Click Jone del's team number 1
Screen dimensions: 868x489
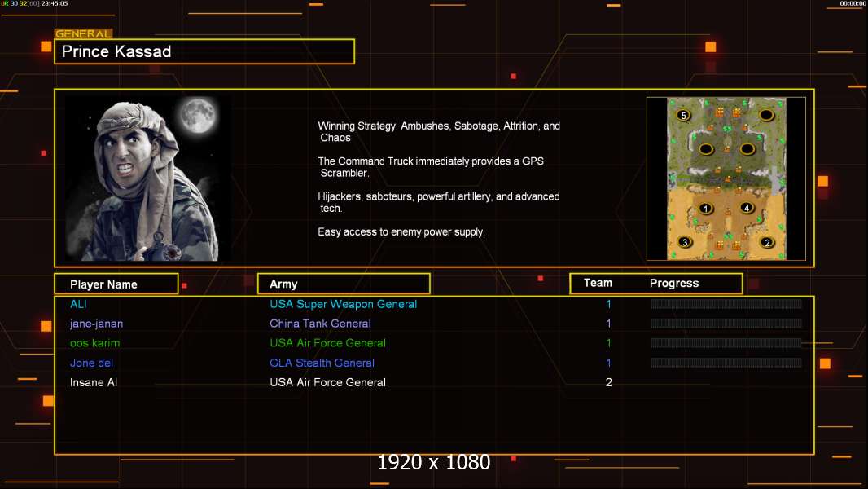(608, 363)
